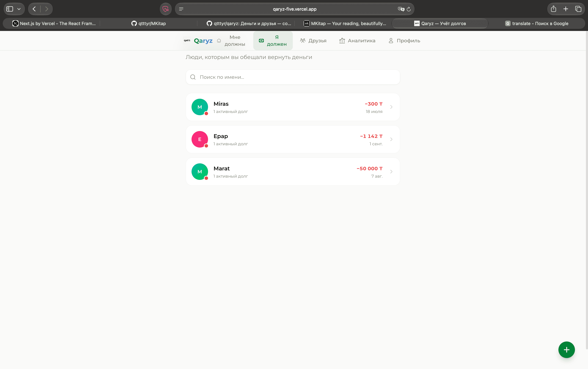Click the −50 000 ₸ amount
588x369 pixels.
tap(369, 168)
